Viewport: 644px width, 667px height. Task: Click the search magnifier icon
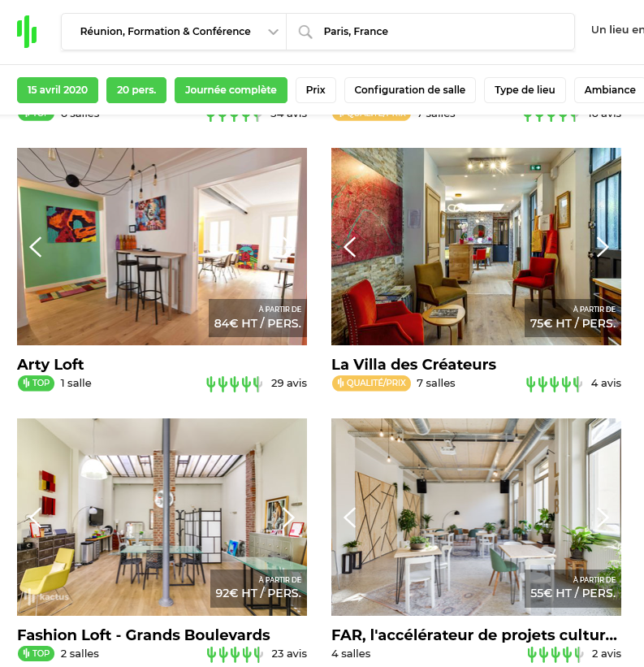(305, 32)
